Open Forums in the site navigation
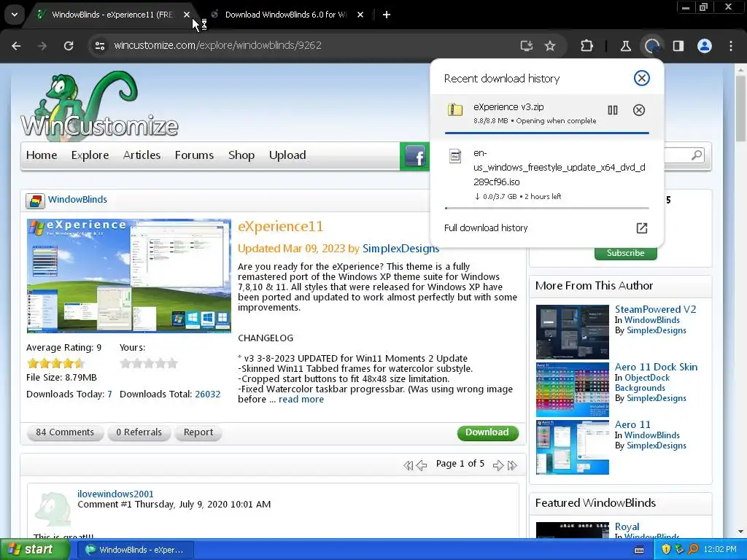The image size is (747, 560). 194,155
